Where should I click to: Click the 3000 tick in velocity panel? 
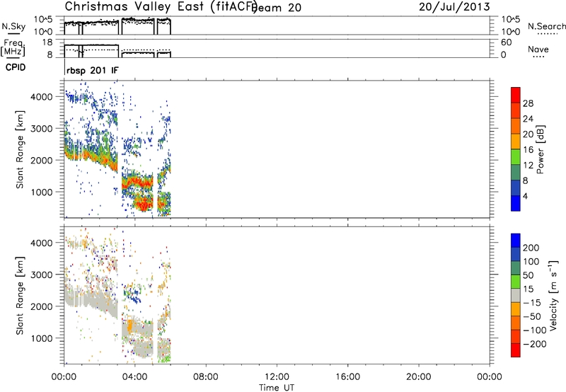coord(42,275)
